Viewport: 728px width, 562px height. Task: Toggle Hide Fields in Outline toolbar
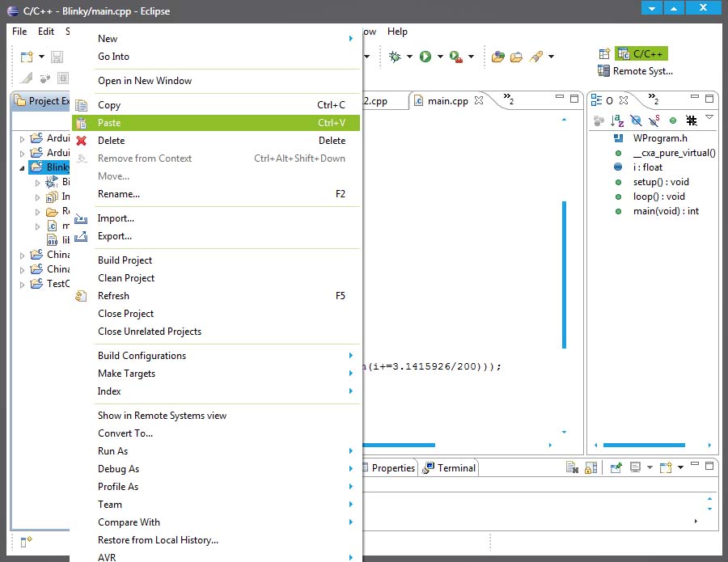pos(636,120)
